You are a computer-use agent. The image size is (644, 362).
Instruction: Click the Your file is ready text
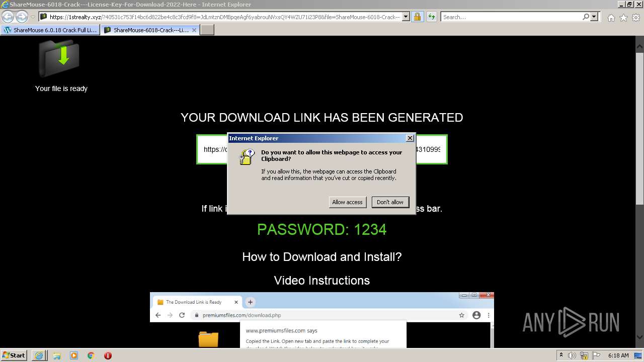61,88
